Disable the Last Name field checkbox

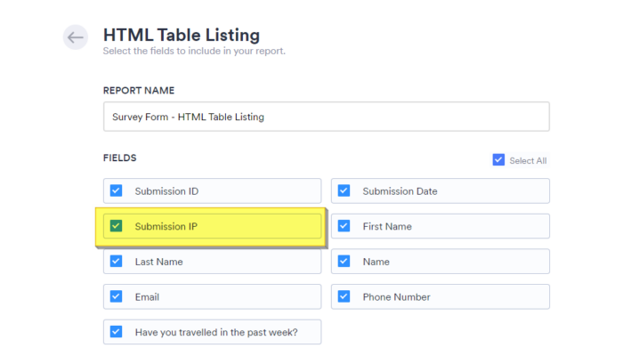[x=116, y=262]
